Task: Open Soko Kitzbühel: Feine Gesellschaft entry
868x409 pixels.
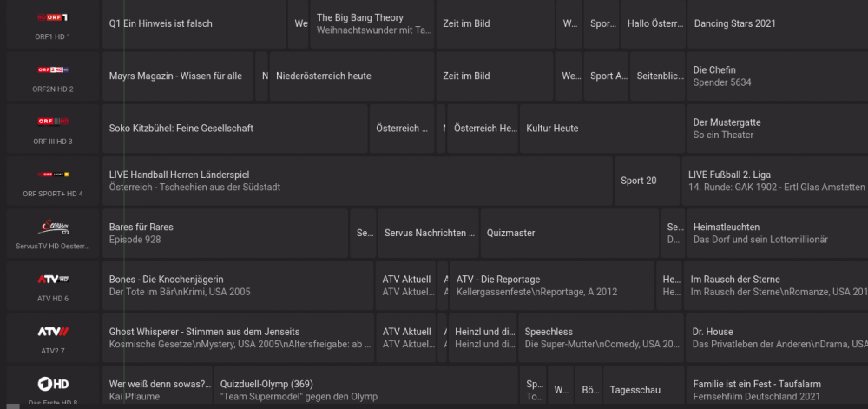Action: tap(234, 129)
